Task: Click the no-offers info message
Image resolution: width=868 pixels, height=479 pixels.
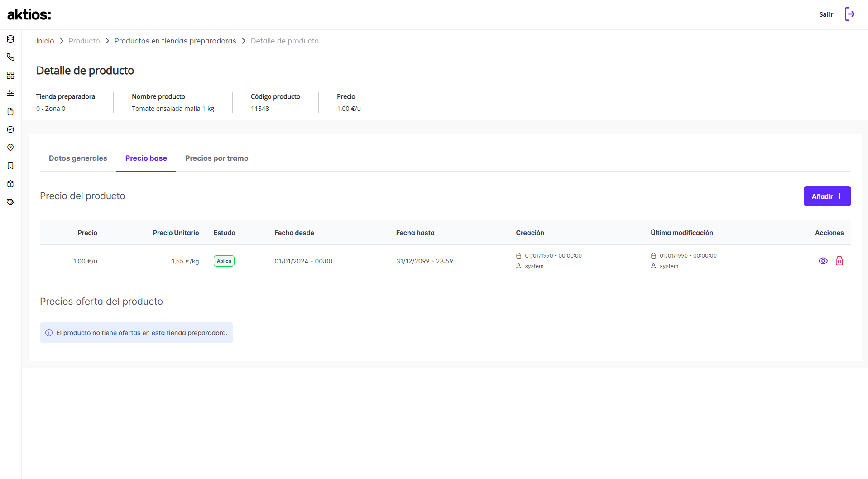Action: pyautogui.click(x=136, y=333)
